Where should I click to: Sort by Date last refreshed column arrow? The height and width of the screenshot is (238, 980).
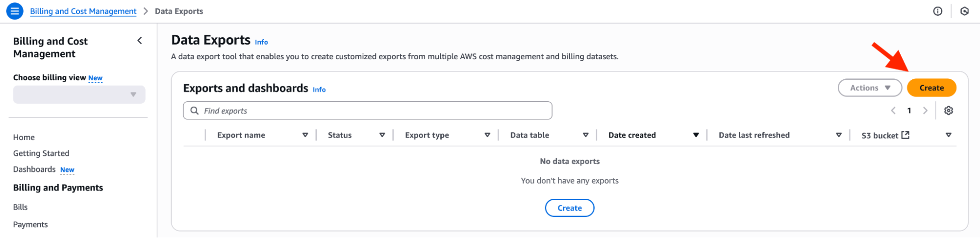839,135
